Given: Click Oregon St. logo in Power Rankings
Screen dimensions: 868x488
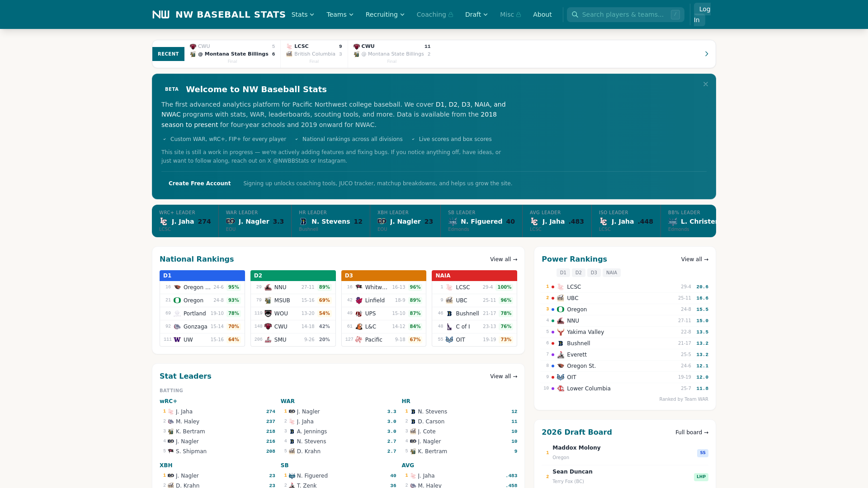Looking at the screenshot, I should coord(561,366).
